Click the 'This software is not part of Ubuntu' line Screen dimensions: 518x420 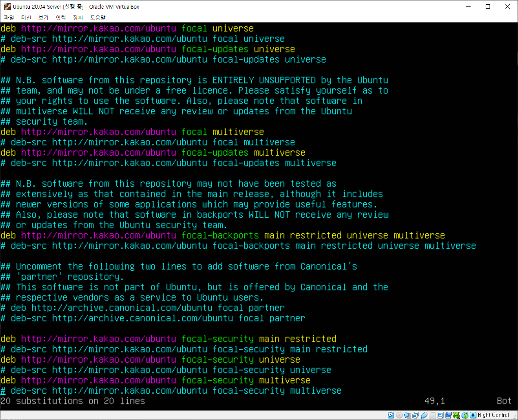click(x=194, y=287)
